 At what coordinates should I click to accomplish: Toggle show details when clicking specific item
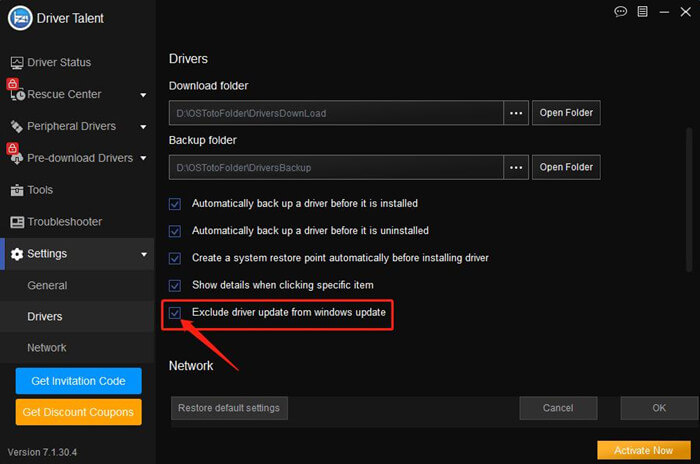click(x=175, y=286)
